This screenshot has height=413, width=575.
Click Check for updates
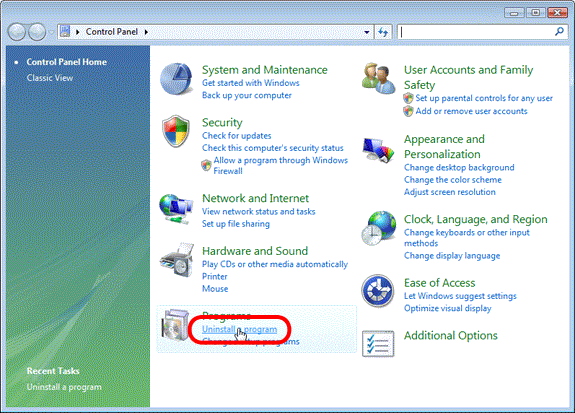point(237,136)
